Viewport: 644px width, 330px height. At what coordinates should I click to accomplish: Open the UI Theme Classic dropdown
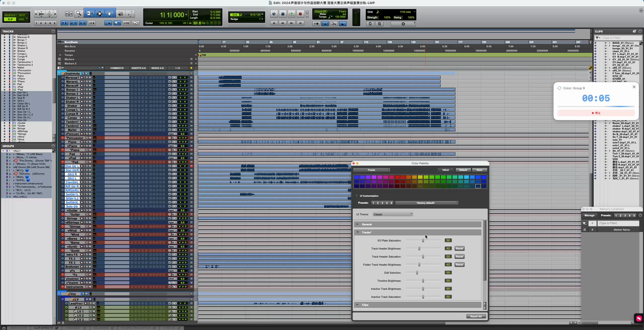pos(393,214)
